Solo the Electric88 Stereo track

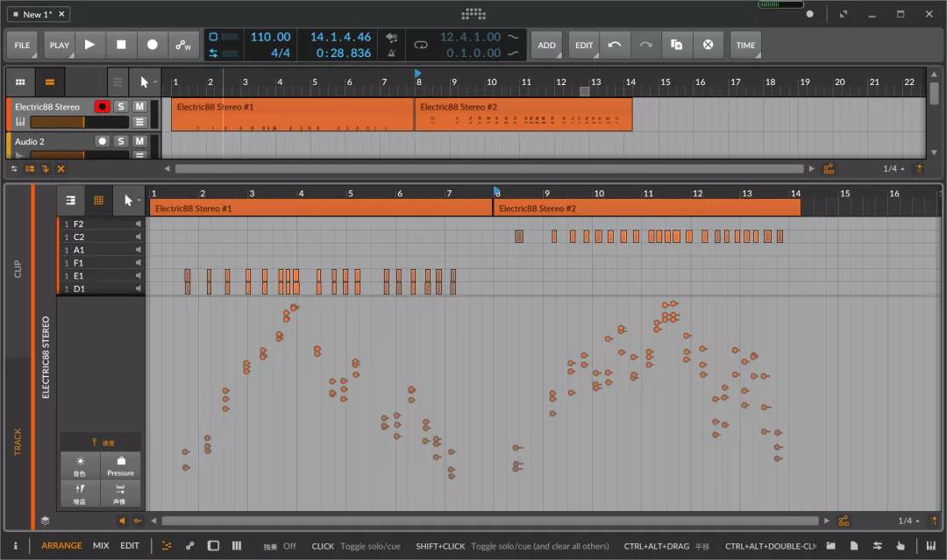tap(121, 107)
